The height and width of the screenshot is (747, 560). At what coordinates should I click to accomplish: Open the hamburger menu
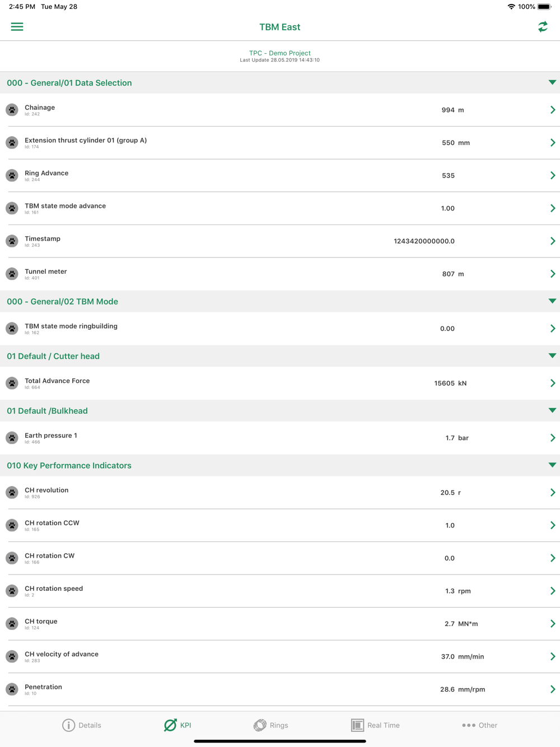(x=17, y=27)
